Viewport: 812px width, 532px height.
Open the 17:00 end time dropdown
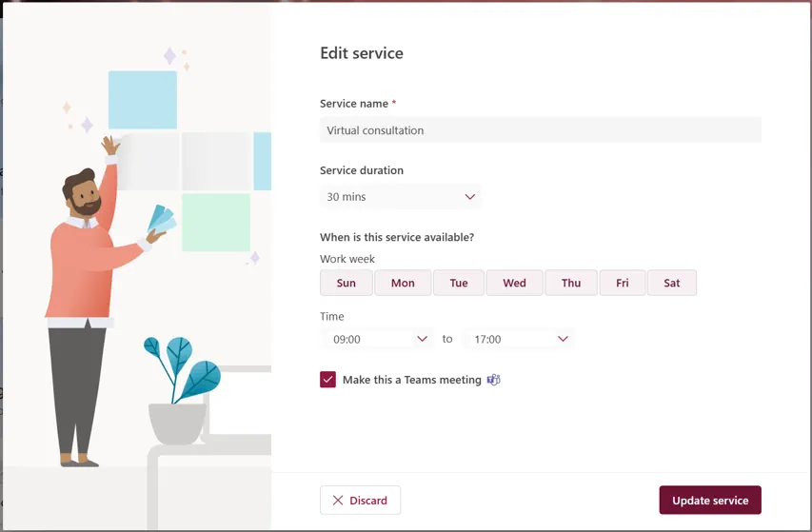coord(519,339)
